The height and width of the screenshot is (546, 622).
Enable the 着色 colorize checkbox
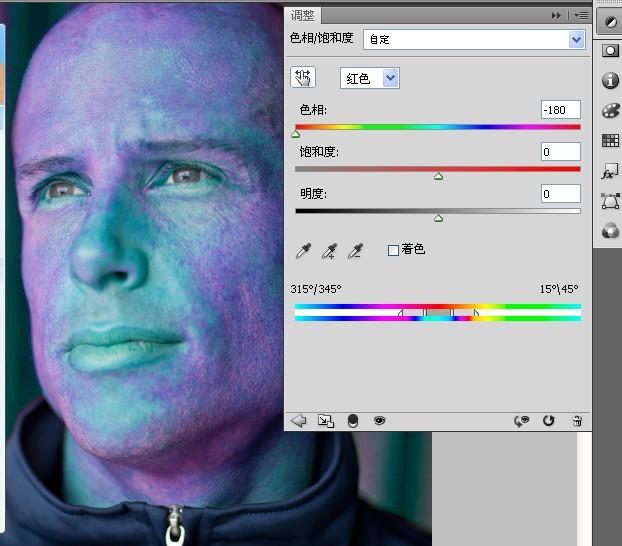393,250
